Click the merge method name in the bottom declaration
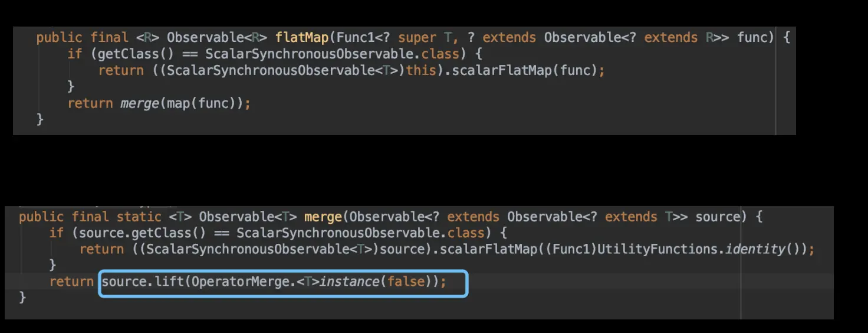Viewport: 868px width, 333px height. (323, 217)
